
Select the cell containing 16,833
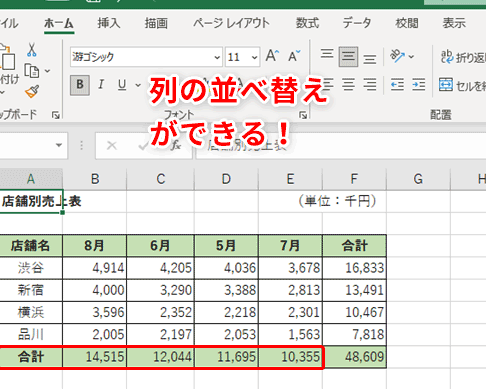(354, 268)
